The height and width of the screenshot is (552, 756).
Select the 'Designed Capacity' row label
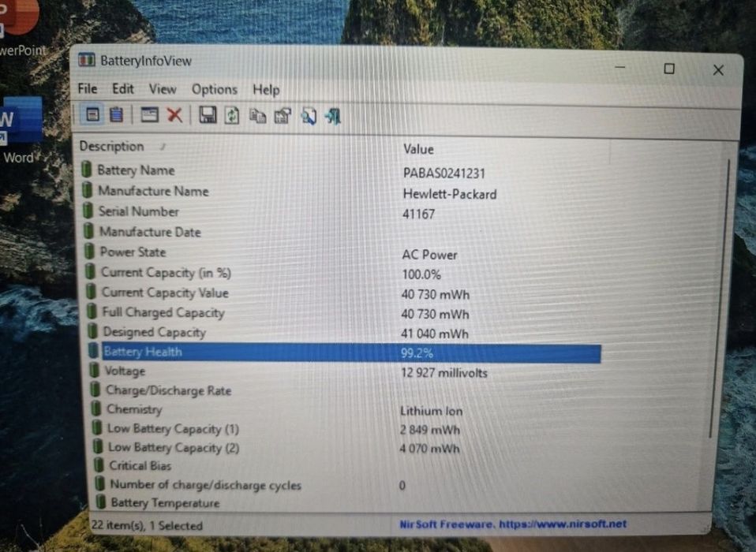pos(155,332)
